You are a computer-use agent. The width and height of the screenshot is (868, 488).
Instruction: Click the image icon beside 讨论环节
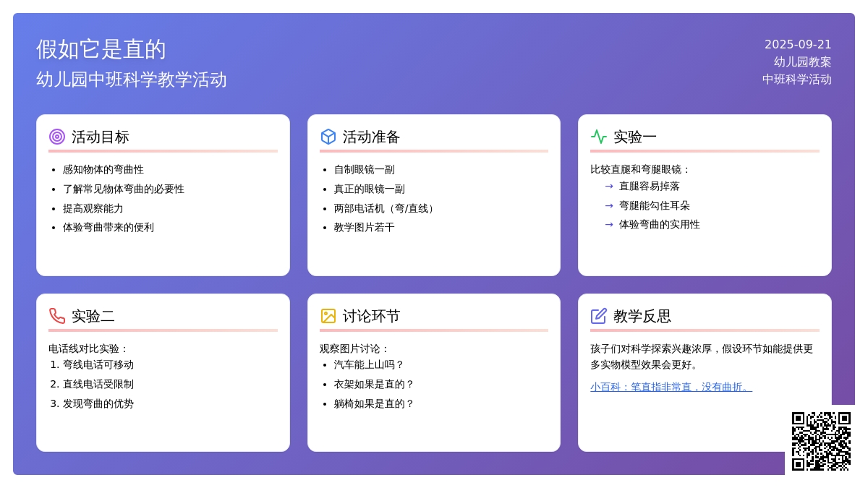pyautogui.click(x=328, y=316)
